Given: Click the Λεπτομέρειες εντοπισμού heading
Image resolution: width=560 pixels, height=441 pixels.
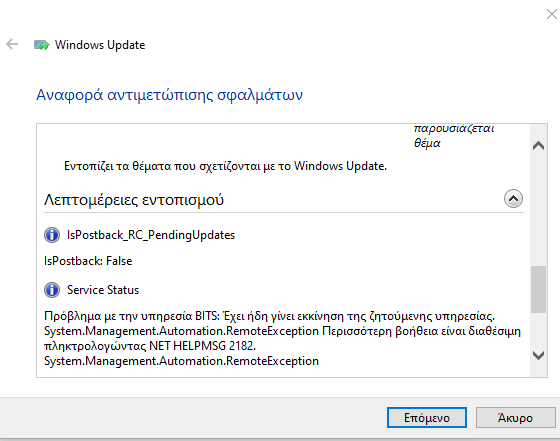Looking at the screenshot, I should coord(134,200).
